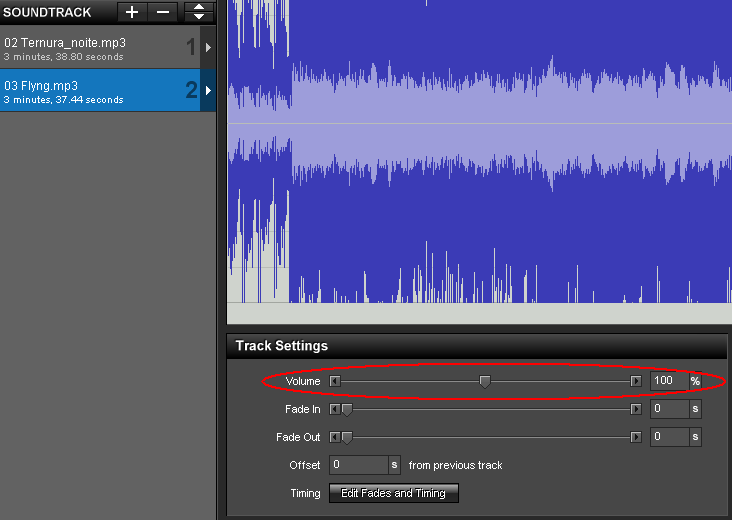Click the minus button to remove track

[x=164, y=12]
